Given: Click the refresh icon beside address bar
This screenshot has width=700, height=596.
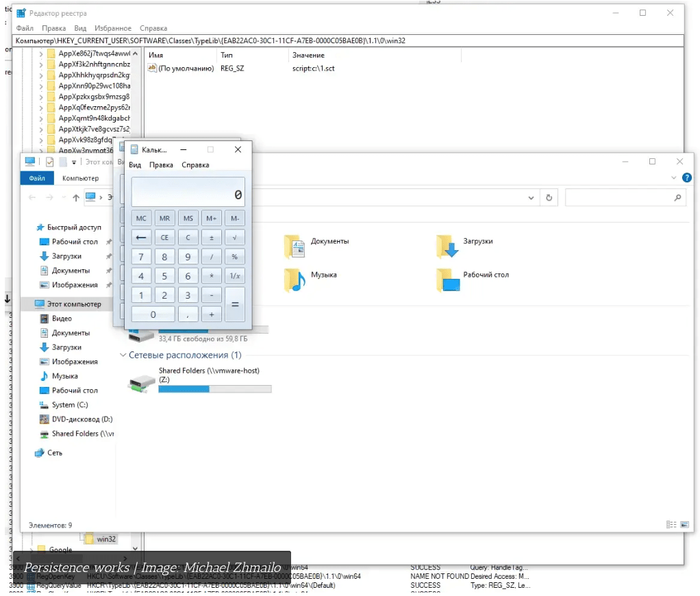Looking at the screenshot, I should point(549,197).
